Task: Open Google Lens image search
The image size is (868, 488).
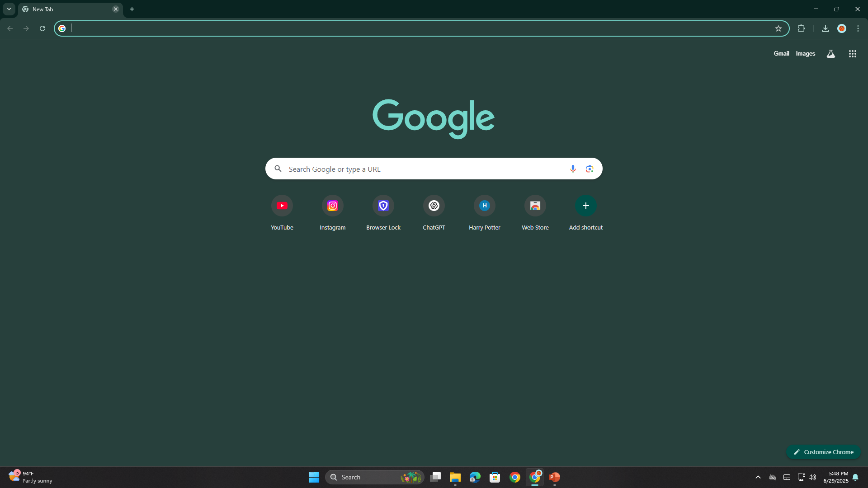Action: tap(590, 169)
